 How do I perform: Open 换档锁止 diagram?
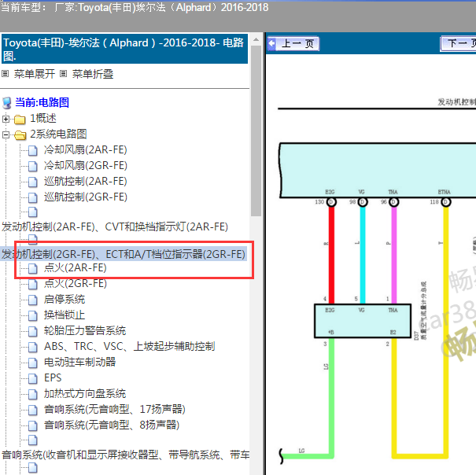coord(65,315)
